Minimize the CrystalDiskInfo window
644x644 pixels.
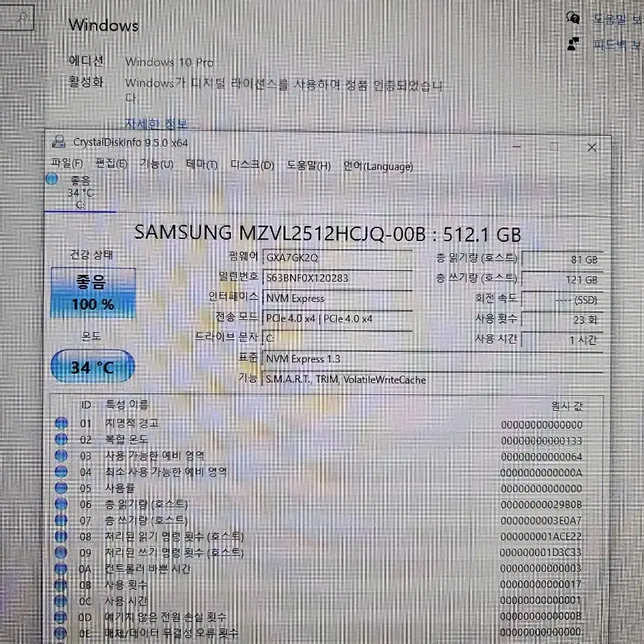[517, 147]
